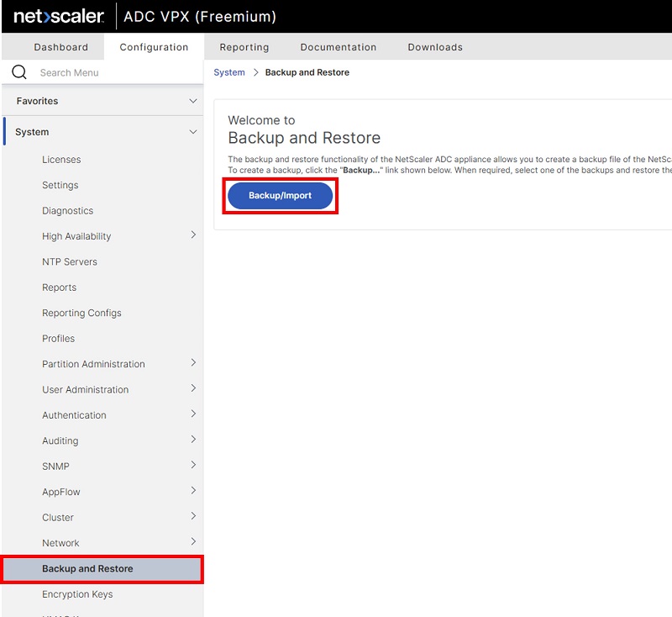Click the Backup/Import button
The width and height of the screenshot is (672, 617).
coord(280,196)
